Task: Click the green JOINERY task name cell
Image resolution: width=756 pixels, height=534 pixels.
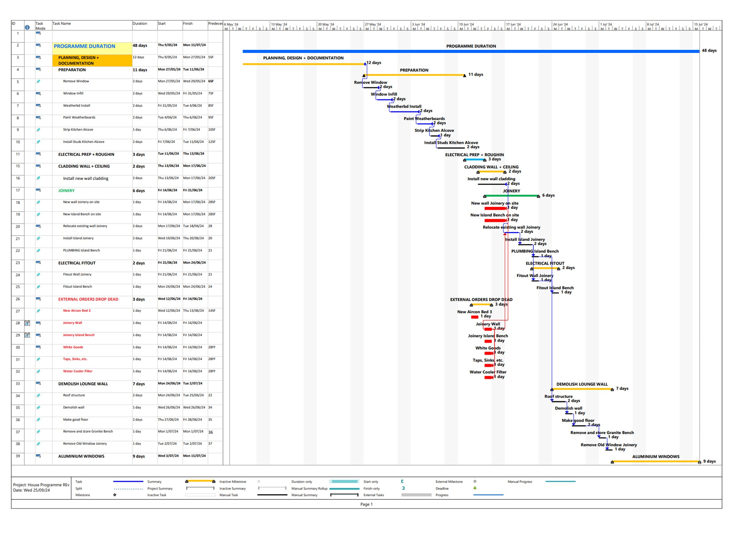Action: coord(66,191)
